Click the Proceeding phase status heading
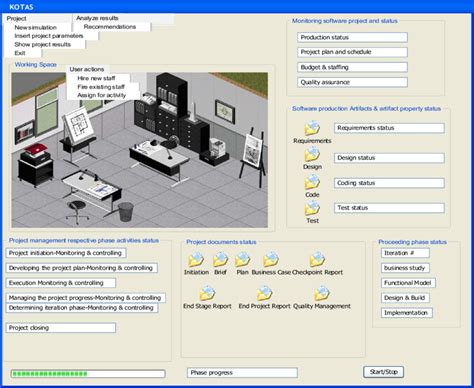The width and height of the screenshot is (474, 388). [412, 242]
